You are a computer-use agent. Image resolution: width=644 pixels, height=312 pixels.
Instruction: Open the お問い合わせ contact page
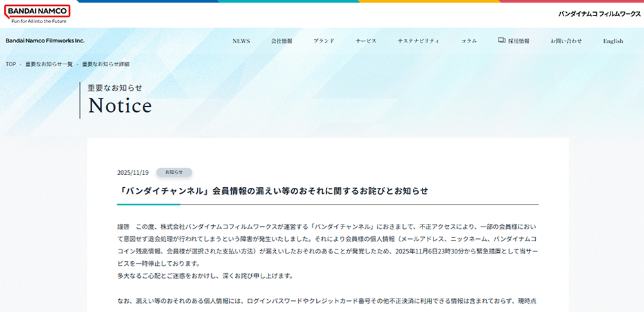(x=566, y=41)
